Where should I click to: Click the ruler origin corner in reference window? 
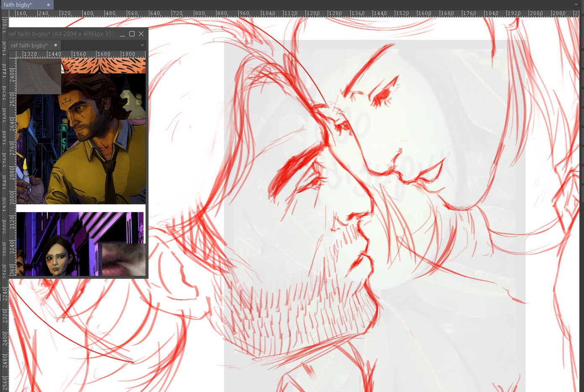(x=12, y=54)
